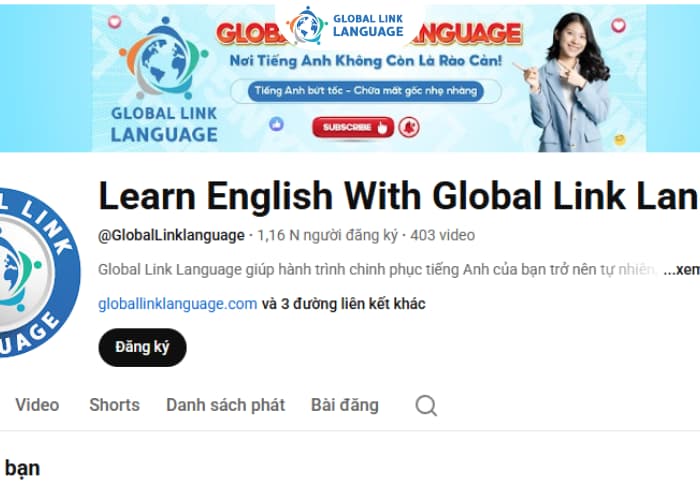700x500 pixels.
Task: Click the small centered Global Link logo
Action: click(x=347, y=25)
